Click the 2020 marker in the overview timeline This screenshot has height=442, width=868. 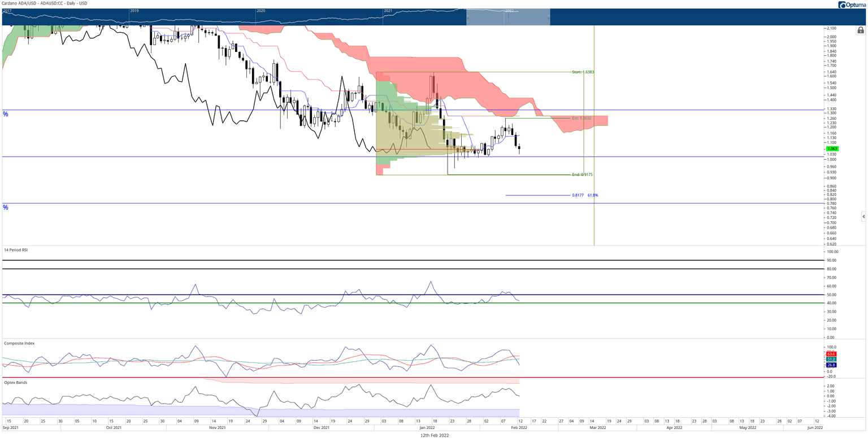point(261,11)
